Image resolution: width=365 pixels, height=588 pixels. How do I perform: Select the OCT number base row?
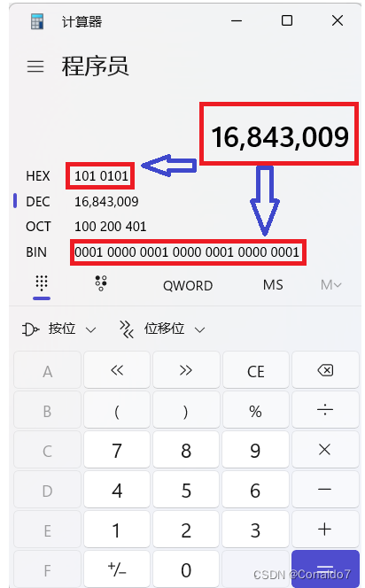(x=86, y=227)
